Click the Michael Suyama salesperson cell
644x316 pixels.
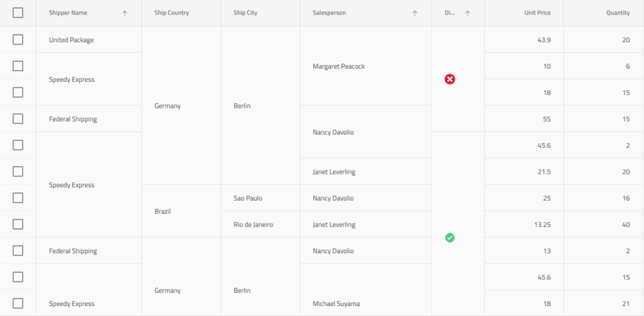[x=336, y=304]
